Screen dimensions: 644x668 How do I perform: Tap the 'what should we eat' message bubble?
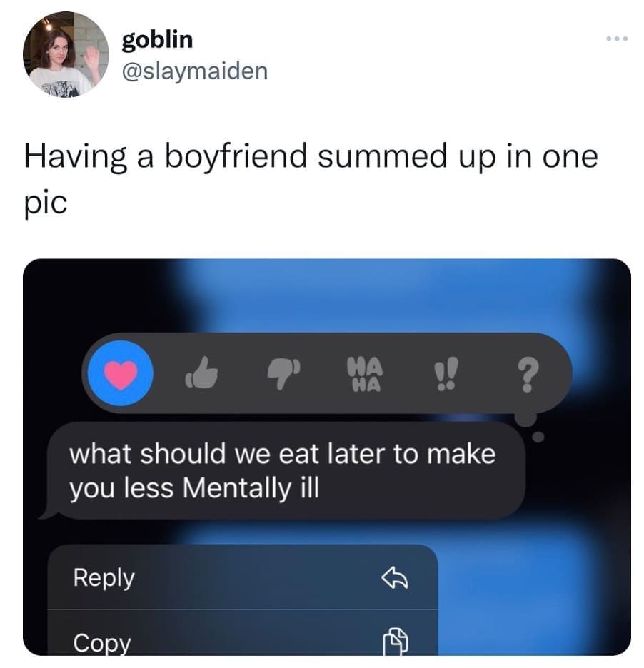click(x=286, y=470)
